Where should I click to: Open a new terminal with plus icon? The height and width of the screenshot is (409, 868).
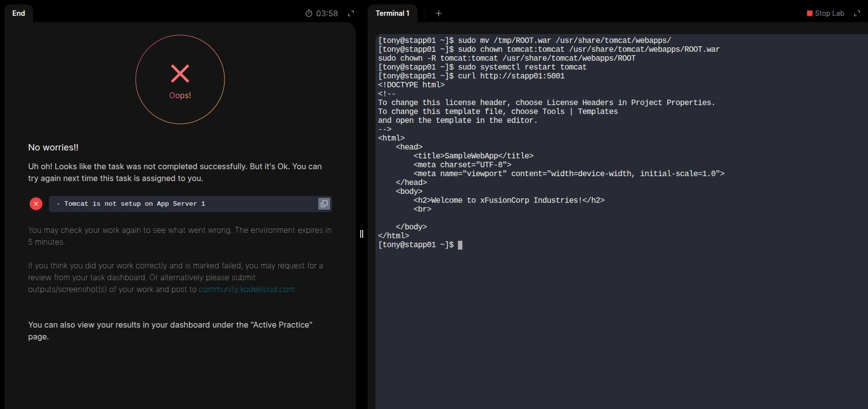tap(439, 13)
